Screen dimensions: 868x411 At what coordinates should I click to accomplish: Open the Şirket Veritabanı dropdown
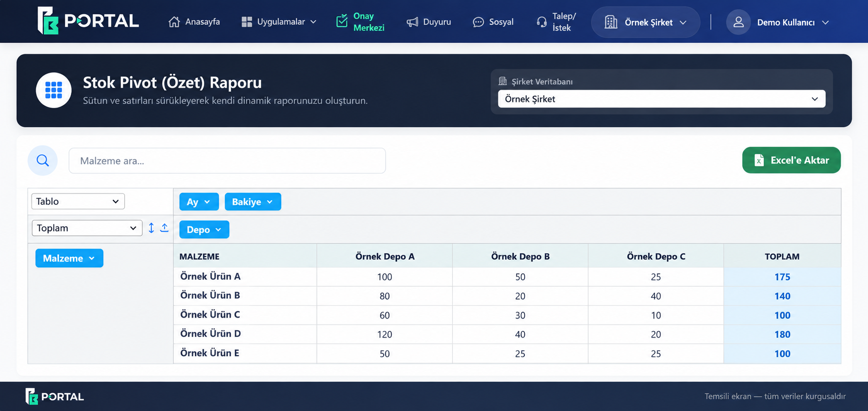tap(662, 99)
